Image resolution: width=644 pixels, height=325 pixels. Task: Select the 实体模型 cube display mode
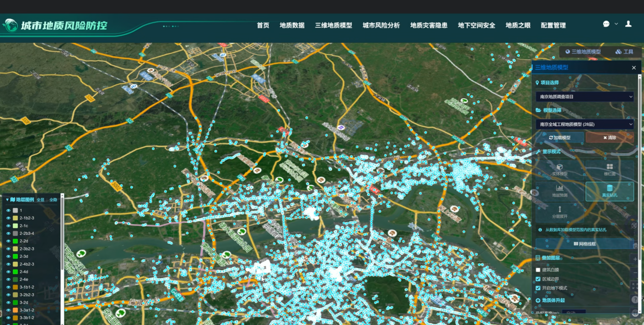[x=559, y=170]
